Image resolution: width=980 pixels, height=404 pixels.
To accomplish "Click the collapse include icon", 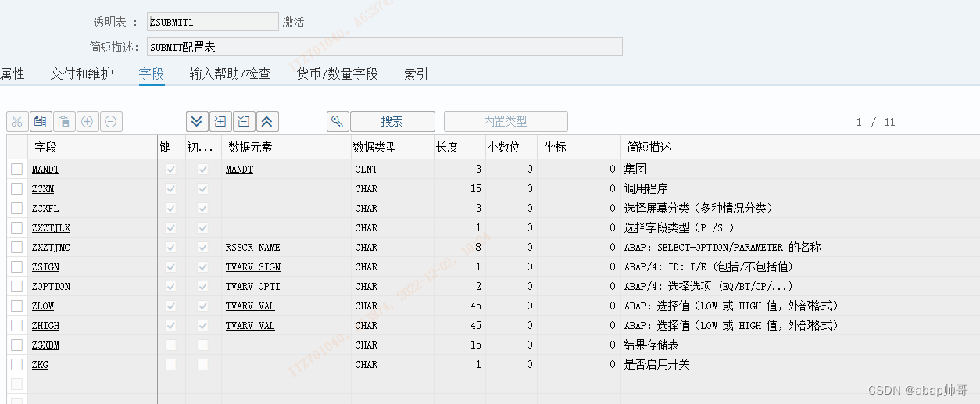I will (x=244, y=121).
